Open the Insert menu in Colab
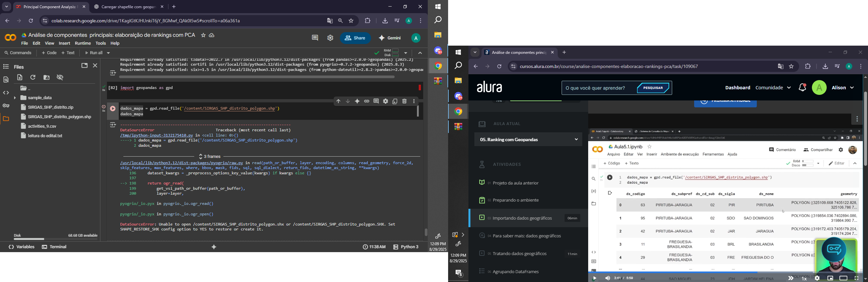Image resolution: width=868 pixels, height=282 pixels. click(x=64, y=44)
